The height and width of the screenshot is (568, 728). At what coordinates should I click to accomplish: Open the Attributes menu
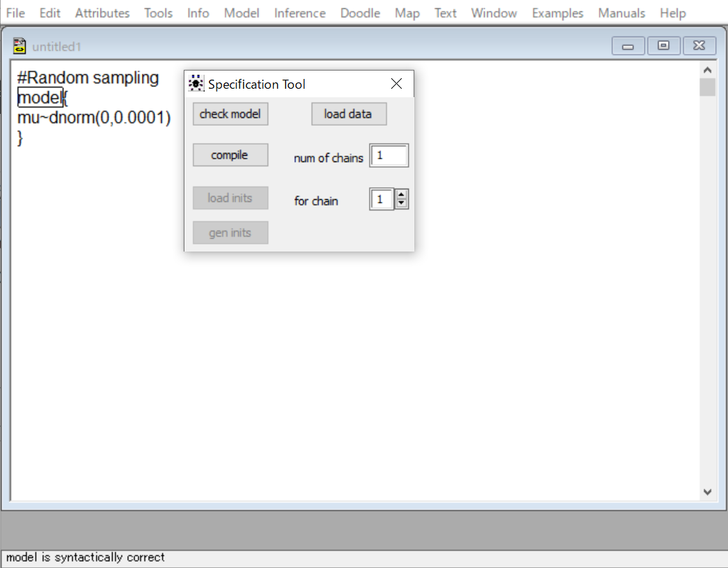click(102, 13)
